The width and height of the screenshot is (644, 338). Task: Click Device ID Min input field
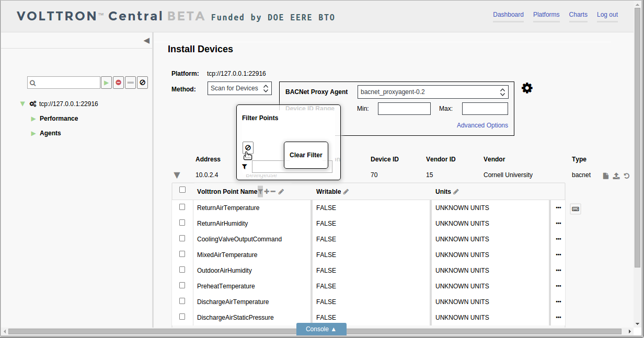404,109
